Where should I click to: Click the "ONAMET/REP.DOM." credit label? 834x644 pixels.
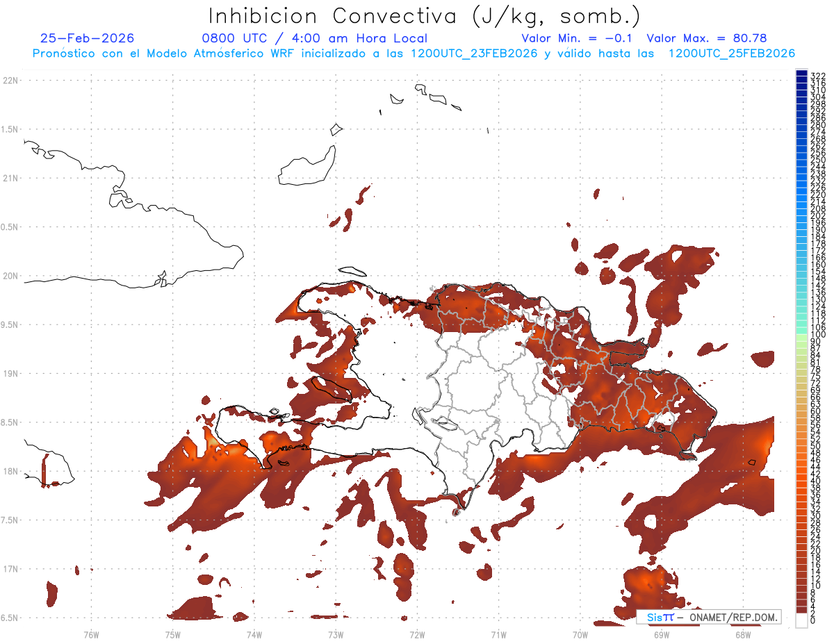[733, 617]
